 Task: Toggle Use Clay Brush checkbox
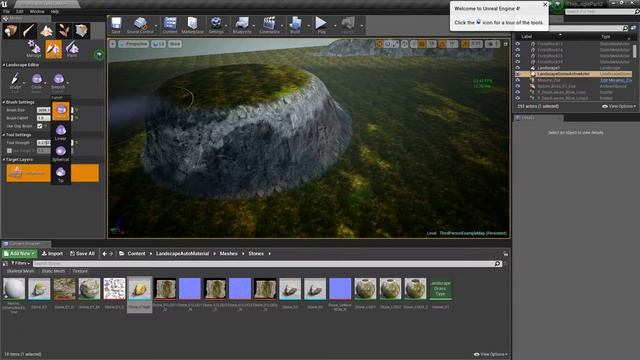40,126
